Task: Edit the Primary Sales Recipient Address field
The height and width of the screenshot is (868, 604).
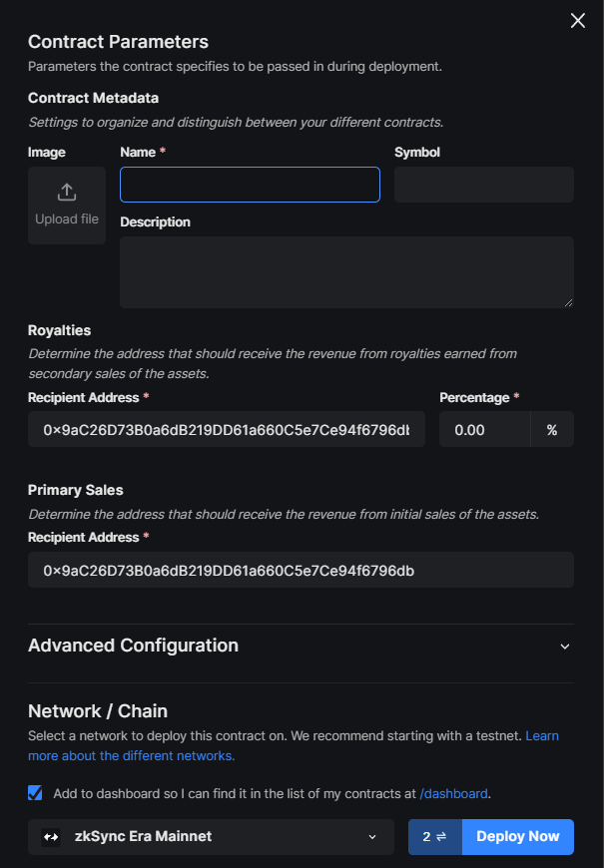Action: (301, 570)
